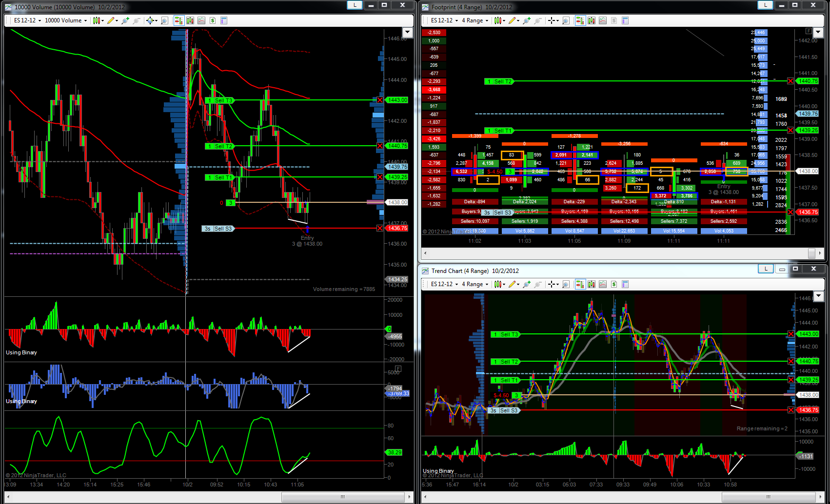Screen dimensions: 830x504
Task: Click scroll-left arrow of Footprint scrollbar
Action: tap(426, 253)
